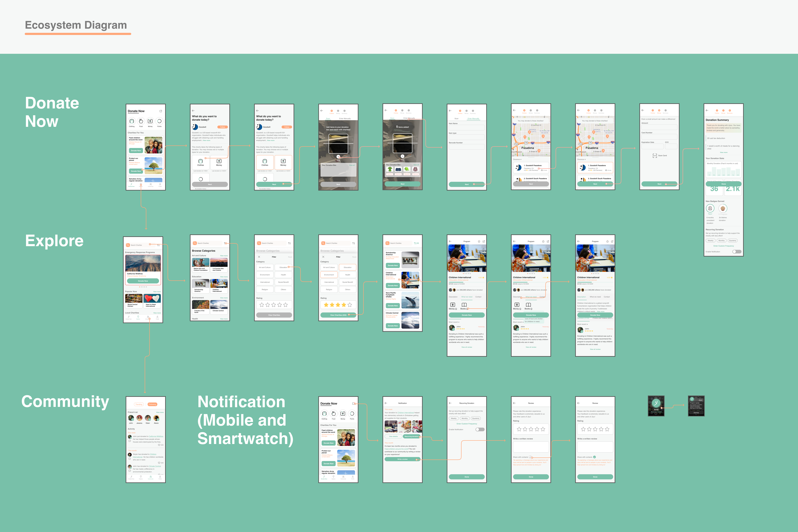Expand View more beside Art and Culture
The width and height of the screenshot is (798, 532).
224,256
